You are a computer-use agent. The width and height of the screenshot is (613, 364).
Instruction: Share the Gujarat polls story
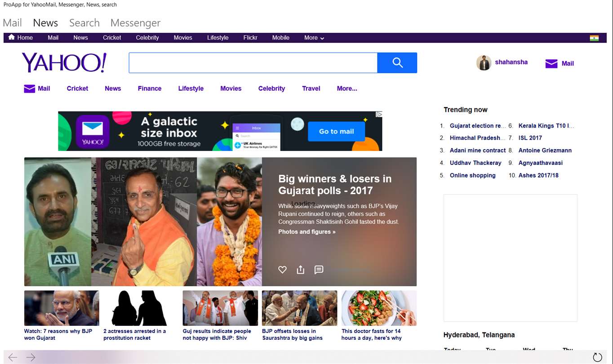(301, 270)
